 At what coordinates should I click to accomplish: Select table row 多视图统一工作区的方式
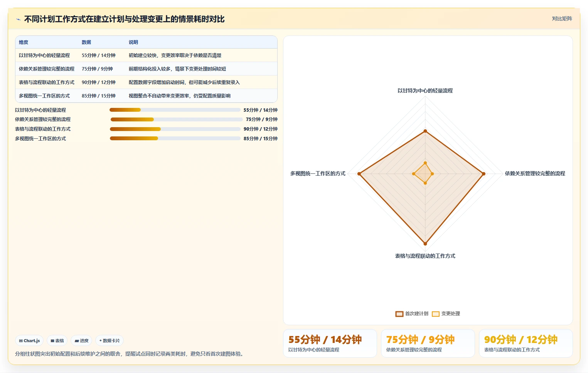point(146,96)
